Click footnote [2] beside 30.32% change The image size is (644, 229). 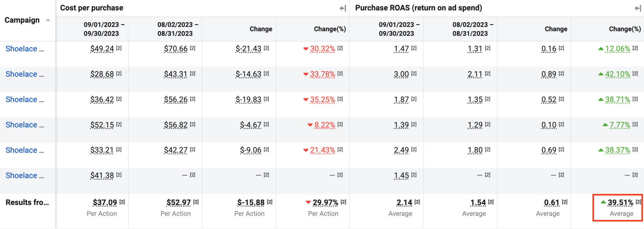pos(340,48)
